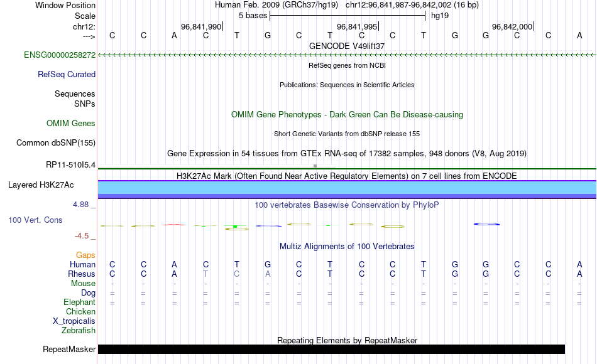Select the Dog species label
Image resolution: width=597 pixels, height=364 pixels.
[89, 293]
